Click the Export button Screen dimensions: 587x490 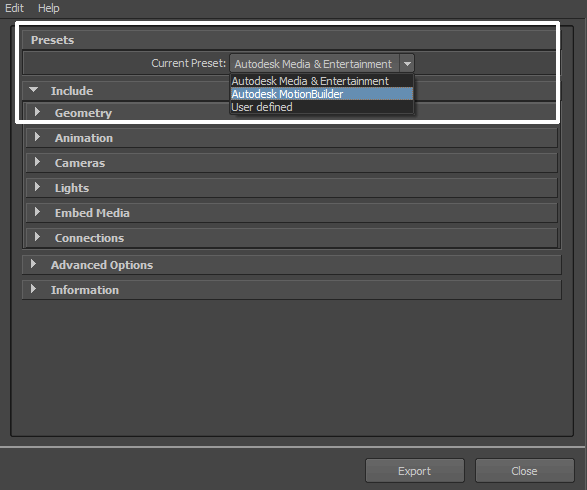[x=415, y=471]
